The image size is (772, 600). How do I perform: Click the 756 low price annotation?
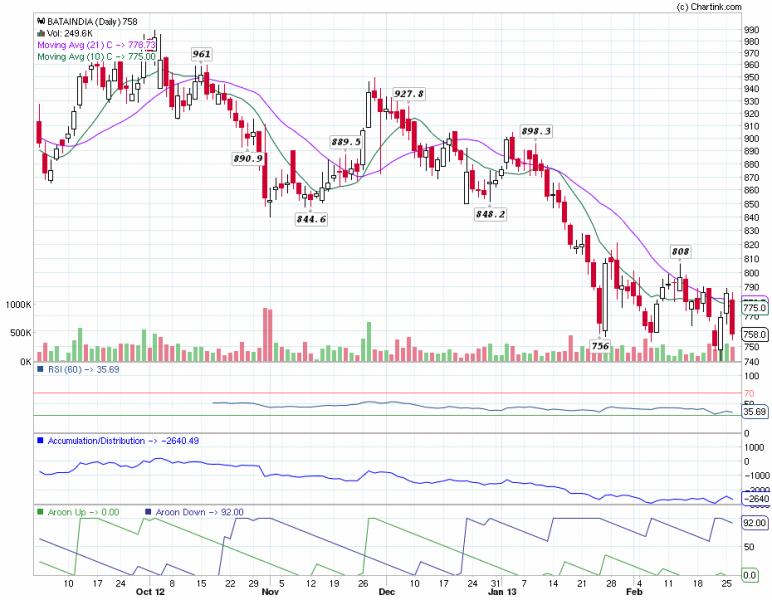tap(600, 346)
